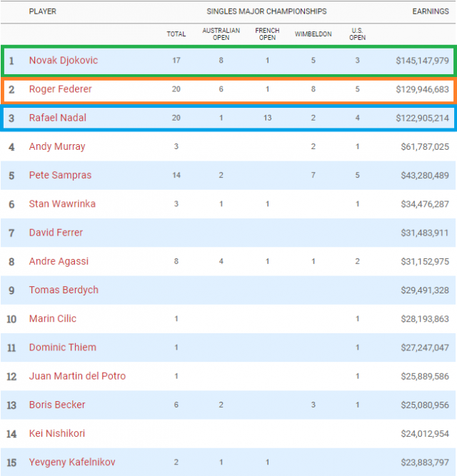Click the EARNINGS column header
457x476 pixels.
[431, 11]
